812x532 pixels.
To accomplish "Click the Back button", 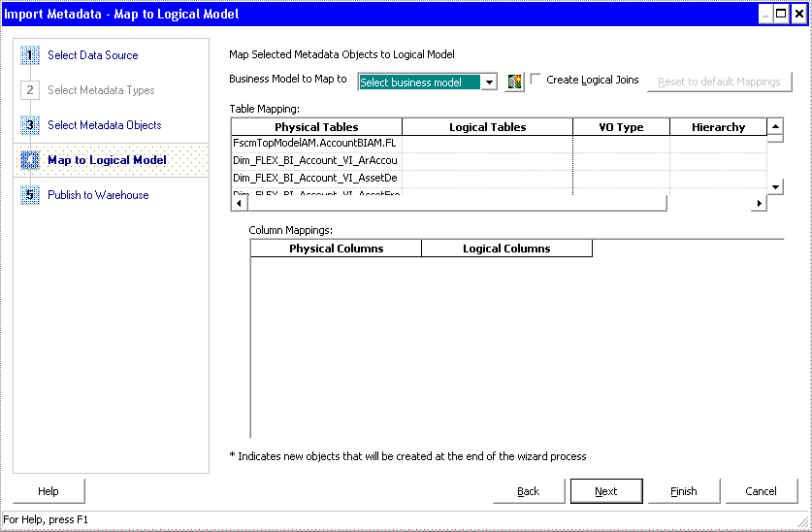I will [528, 491].
